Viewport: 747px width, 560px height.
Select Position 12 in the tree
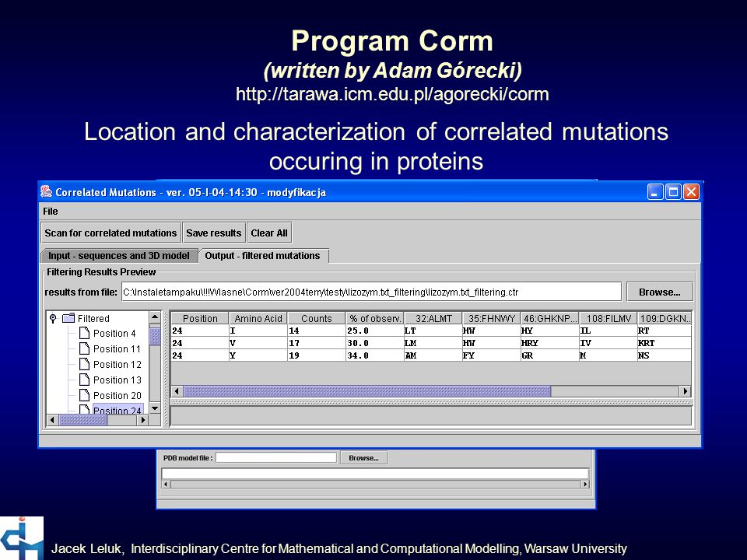pyautogui.click(x=117, y=364)
